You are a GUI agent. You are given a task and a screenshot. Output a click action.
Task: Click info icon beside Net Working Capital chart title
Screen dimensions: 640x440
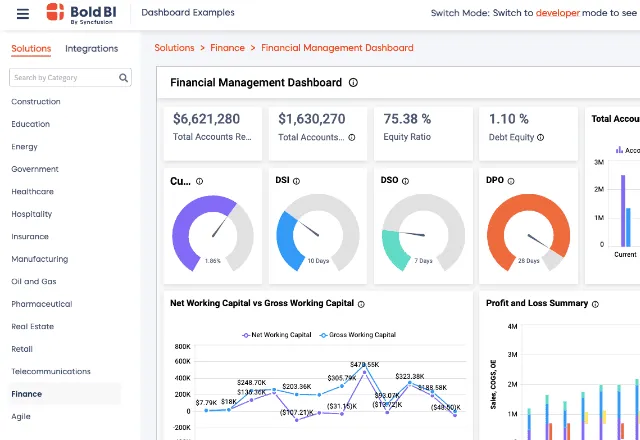(x=361, y=303)
